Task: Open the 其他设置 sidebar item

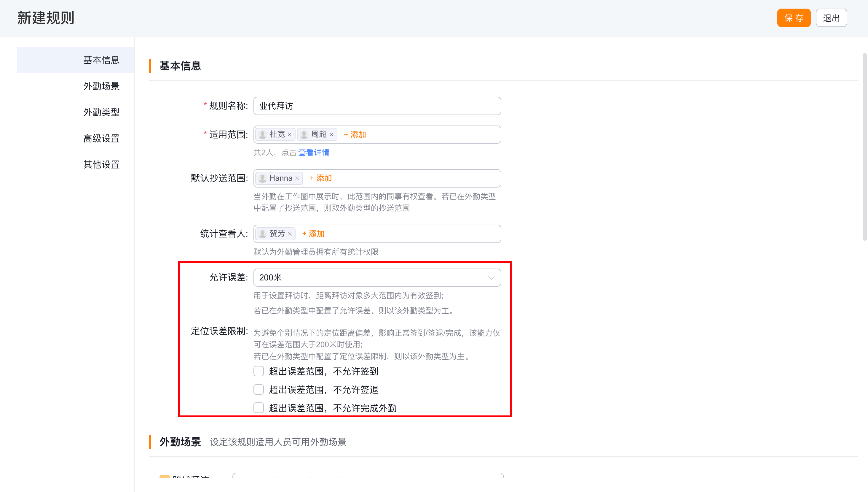Action: coord(101,165)
